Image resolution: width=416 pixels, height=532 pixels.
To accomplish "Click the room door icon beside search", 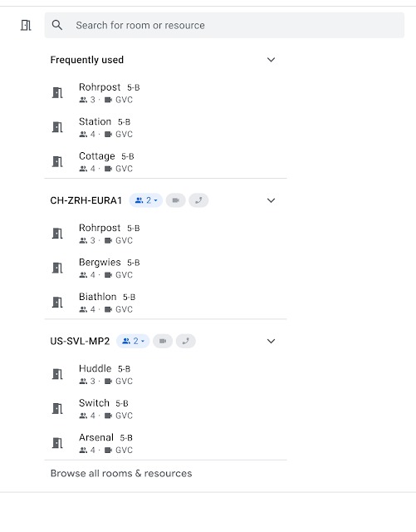I will coord(26,25).
